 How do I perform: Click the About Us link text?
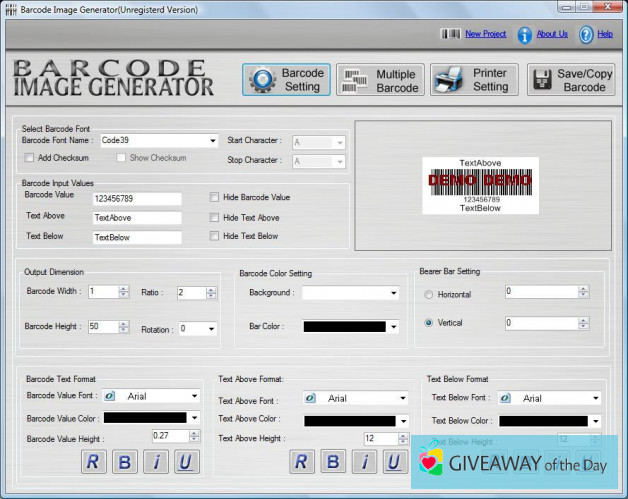[552, 34]
